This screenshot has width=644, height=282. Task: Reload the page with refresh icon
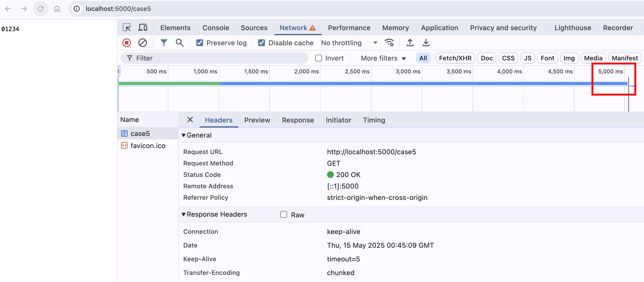coord(40,9)
